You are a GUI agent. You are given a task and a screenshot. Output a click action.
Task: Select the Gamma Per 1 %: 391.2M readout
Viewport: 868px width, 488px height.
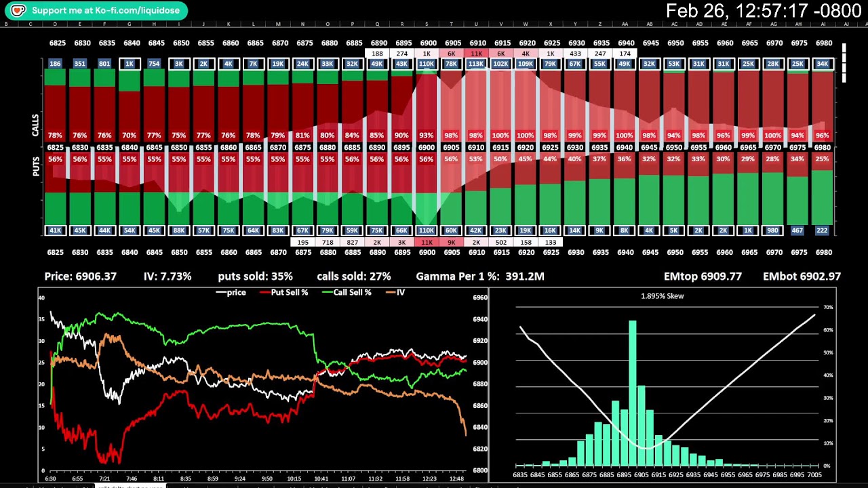(480, 277)
